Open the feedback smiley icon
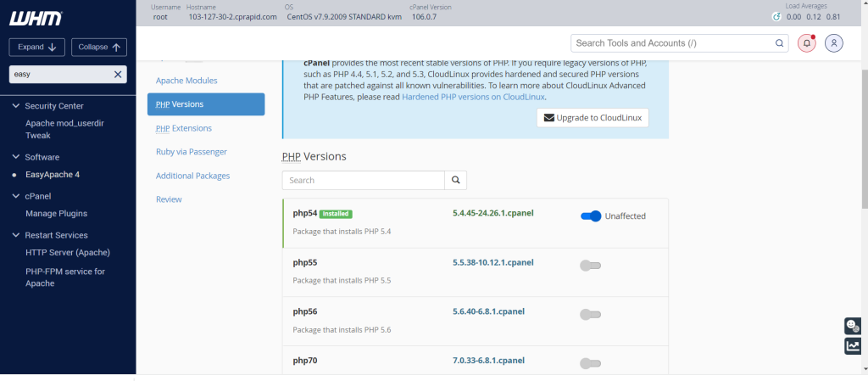The height and width of the screenshot is (381, 868). [x=853, y=326]
